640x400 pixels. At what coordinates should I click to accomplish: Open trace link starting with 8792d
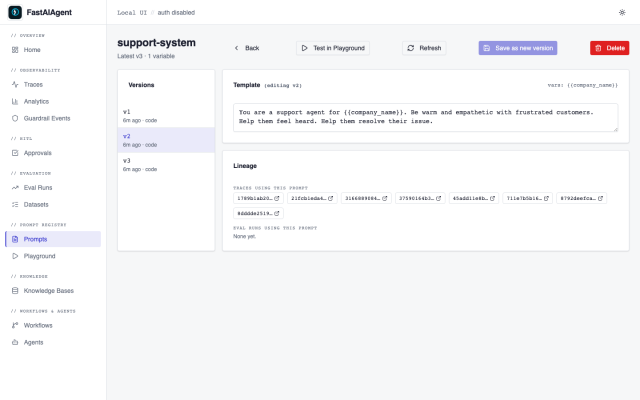pyautogui.click(x=582, y=198)
